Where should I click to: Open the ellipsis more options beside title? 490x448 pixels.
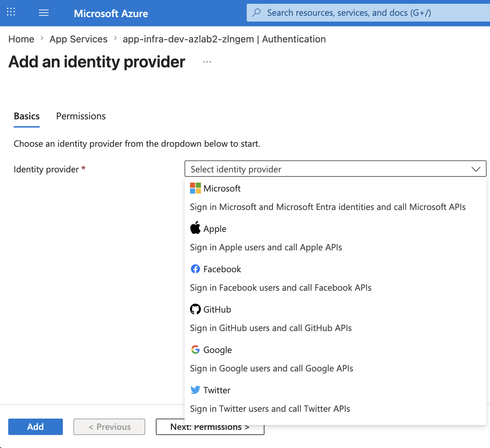[x=207, y=62]
